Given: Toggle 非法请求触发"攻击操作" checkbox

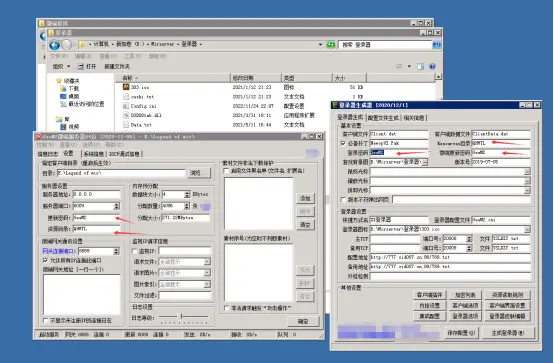Looking at the screenshot, I should coord(226,308).
